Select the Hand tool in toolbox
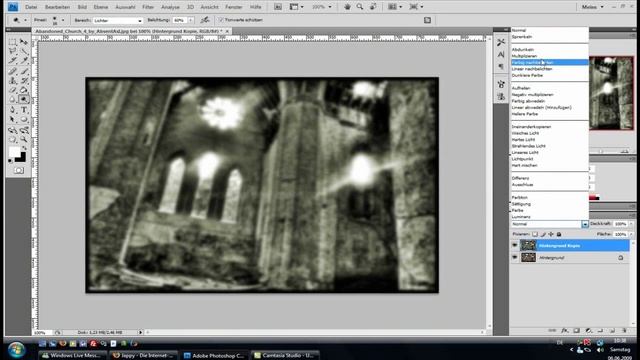640x360 pixels. (12, 140)
